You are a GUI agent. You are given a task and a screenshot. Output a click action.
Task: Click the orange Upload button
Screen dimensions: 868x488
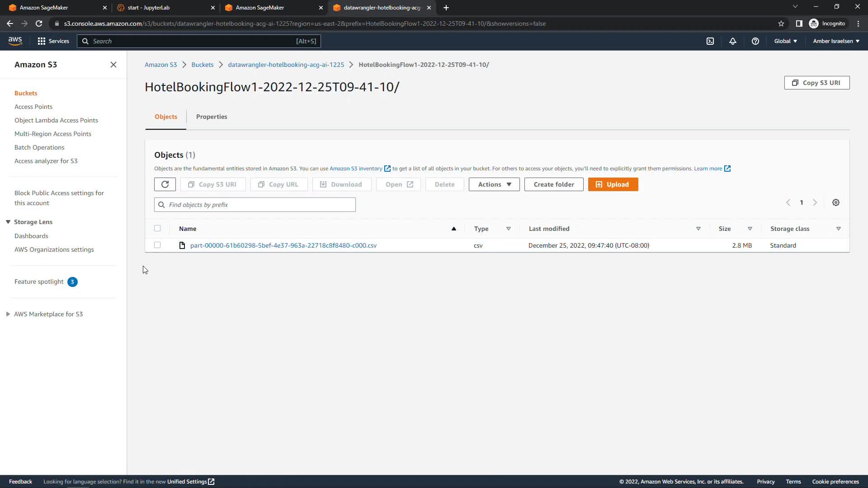tap(613, 184)
